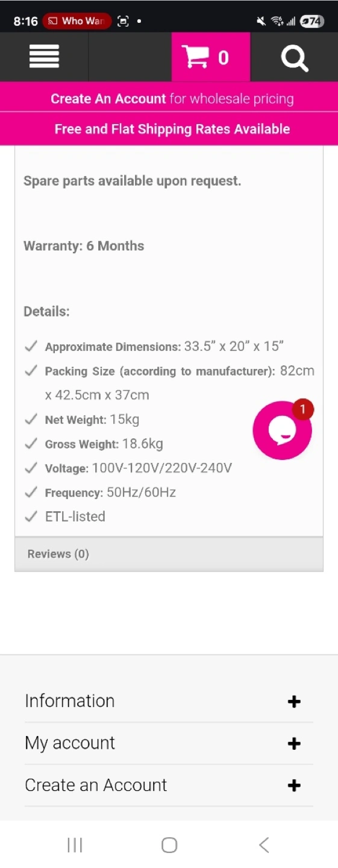Tap the red chat notification badge
Screen dimensions: 338x868
pos(303,409)
